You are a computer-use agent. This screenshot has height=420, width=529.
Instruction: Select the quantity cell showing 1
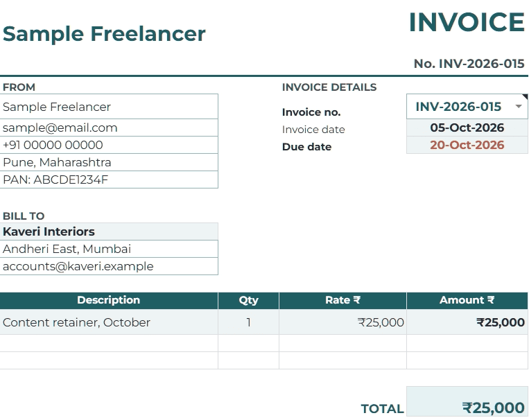[x=249, y=322]
